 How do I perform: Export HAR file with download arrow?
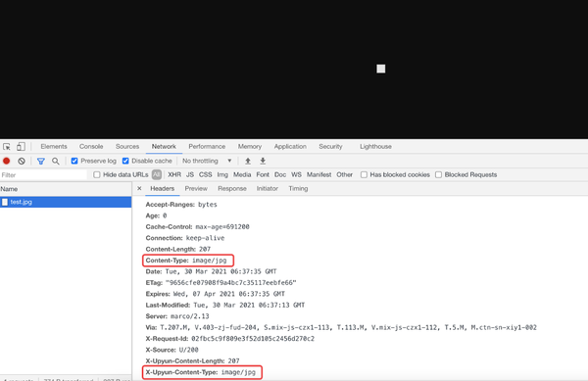(263, 161)
